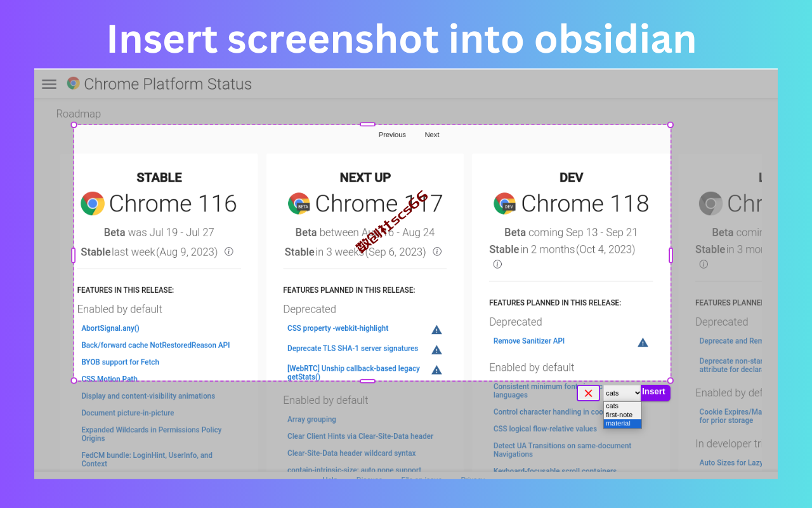Click info icon next to Aug 9, 2023
The image size is (812, 508).
229,251
